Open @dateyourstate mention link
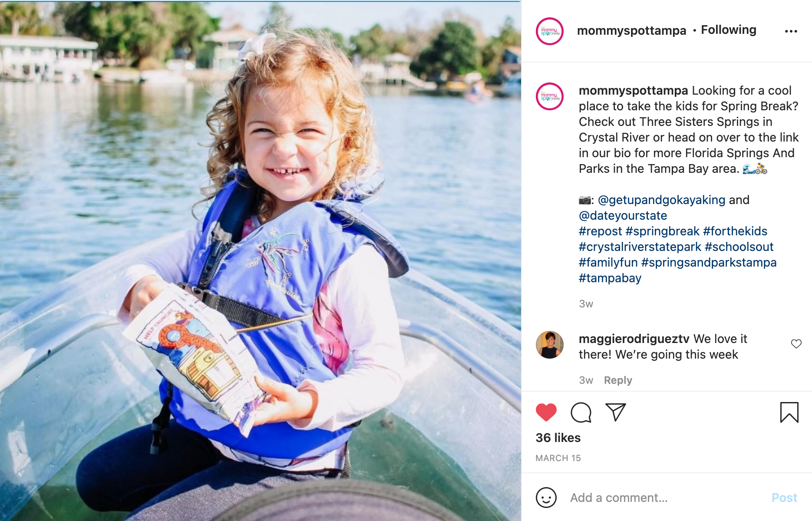The image size is (812, 521). (623, 215)
